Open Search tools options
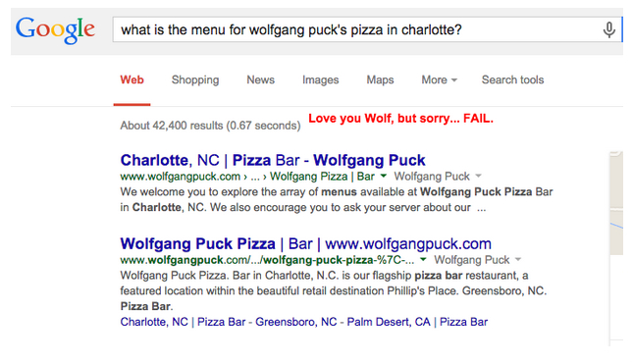The image size is (633, 364). (x=512, y=79)
